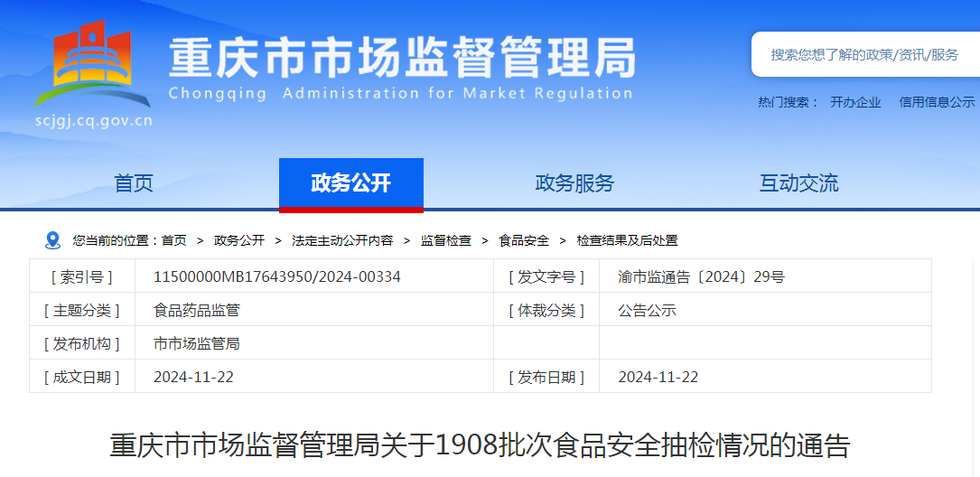Open the 政务公开 navigation tab
The width and height of the screenshot is (980, 477).
tap(351, 183)
